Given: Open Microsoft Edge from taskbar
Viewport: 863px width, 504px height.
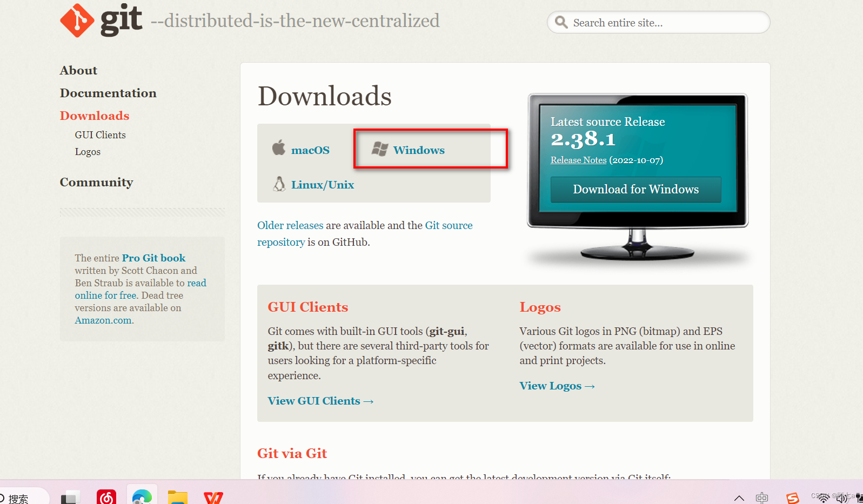Looking at the screenshot, I should pyautogui.click(x=142, y=496).
